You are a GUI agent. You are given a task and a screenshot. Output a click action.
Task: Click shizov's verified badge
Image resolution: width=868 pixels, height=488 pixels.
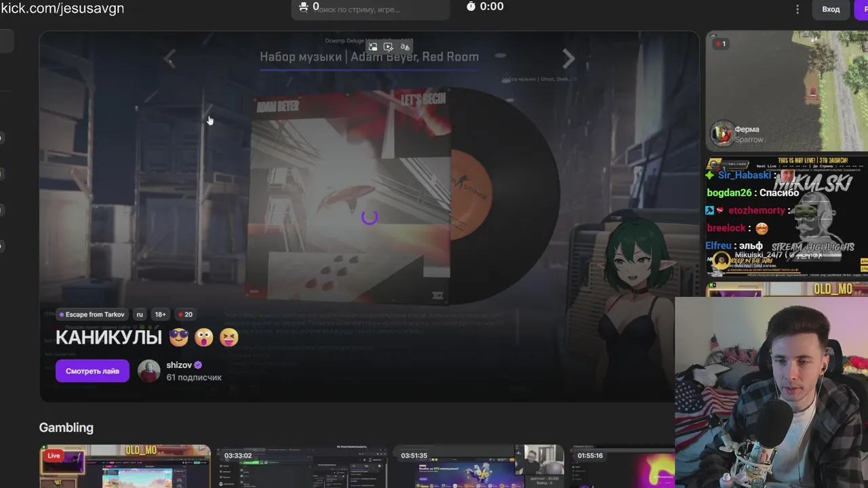[x=198, y=365]
